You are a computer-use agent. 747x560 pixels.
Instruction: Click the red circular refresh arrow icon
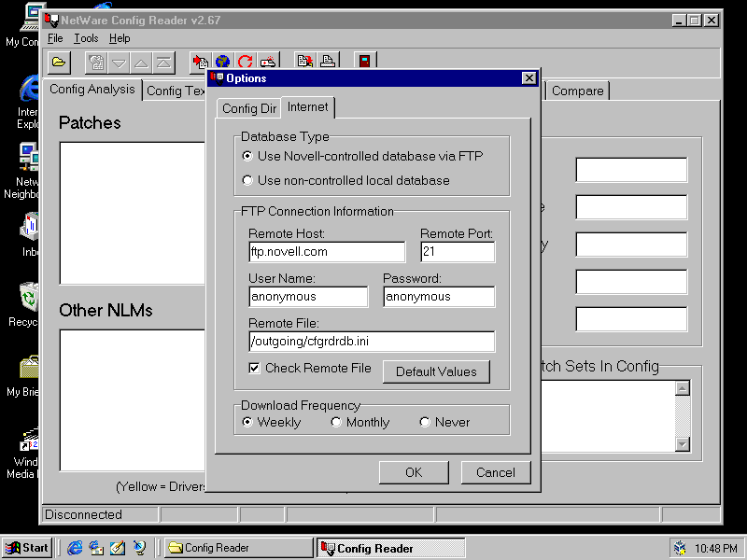pyautogui.click(x=245, y=62)
